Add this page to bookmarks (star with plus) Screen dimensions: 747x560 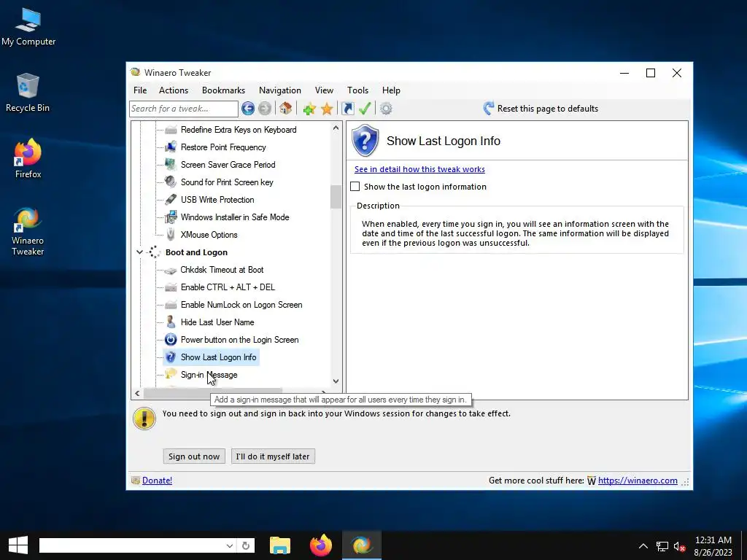click(309, 109)
